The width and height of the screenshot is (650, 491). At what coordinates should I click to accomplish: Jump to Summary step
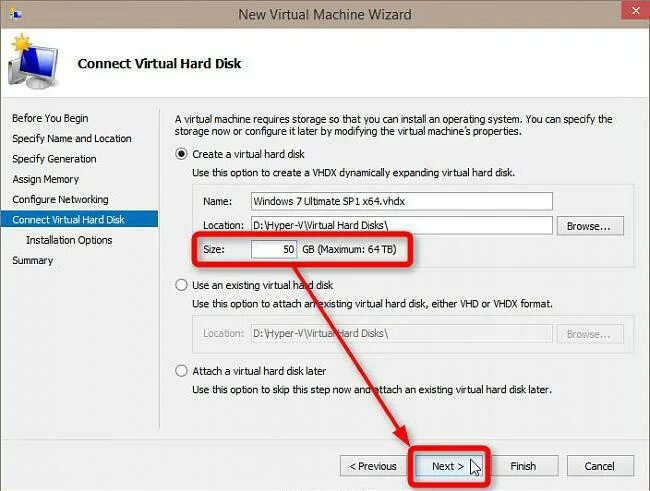coord(33,260)
